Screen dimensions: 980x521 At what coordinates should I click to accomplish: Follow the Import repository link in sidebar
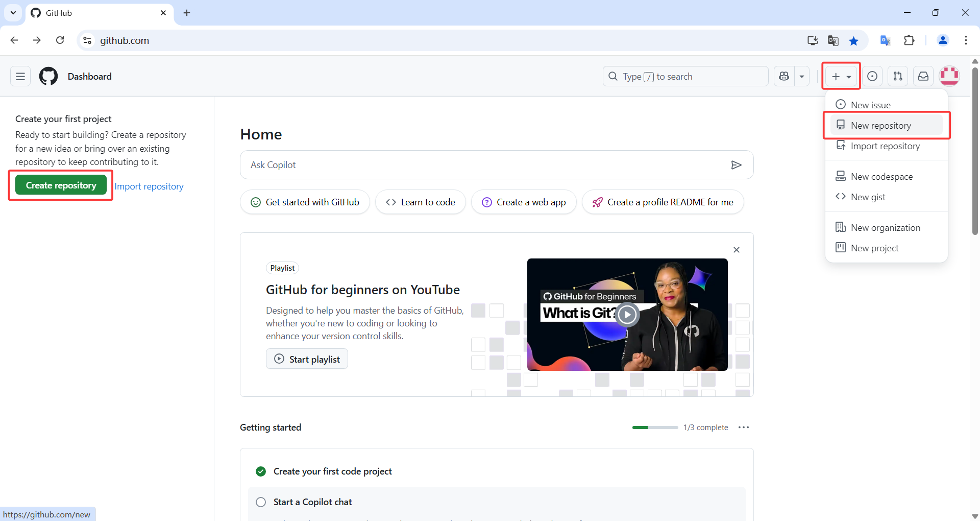(x=149, y=186)
